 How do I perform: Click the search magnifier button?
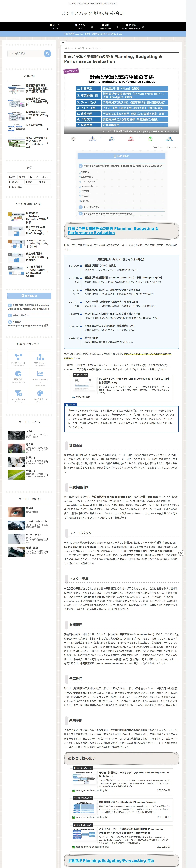[x=47, y=53]
